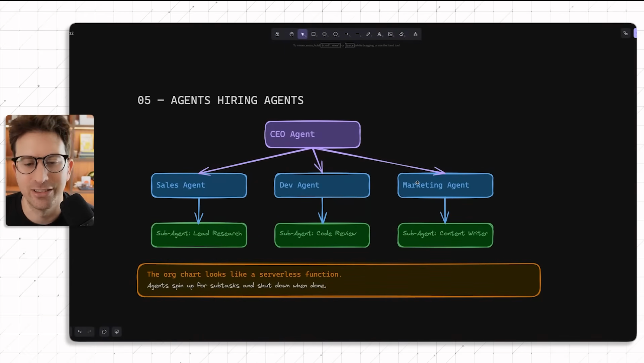Select the Text tool
The height and width of the screenshot is (363, 644).
coord(379,34)
